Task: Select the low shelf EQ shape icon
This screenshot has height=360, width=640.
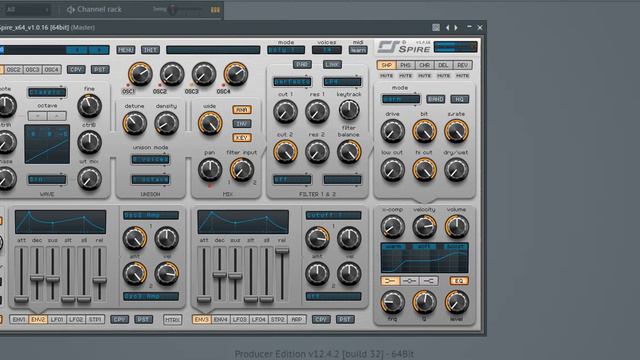Action: (x=390, y=281)
